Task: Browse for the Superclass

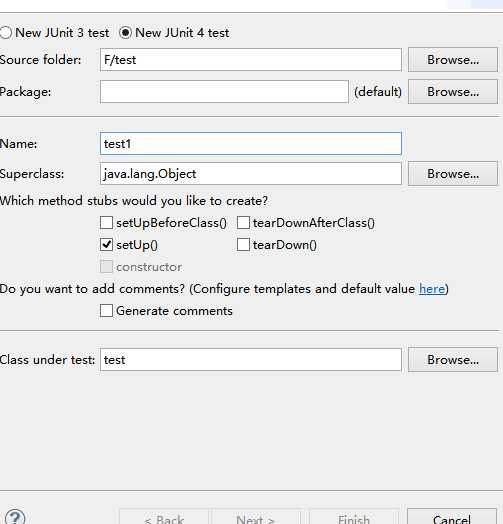Action: pos(453,173)
